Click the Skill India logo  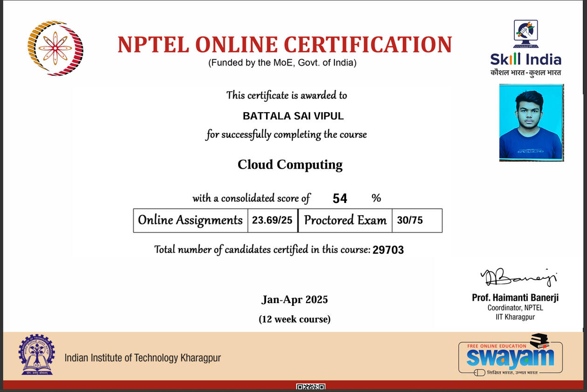coord(526,48)
